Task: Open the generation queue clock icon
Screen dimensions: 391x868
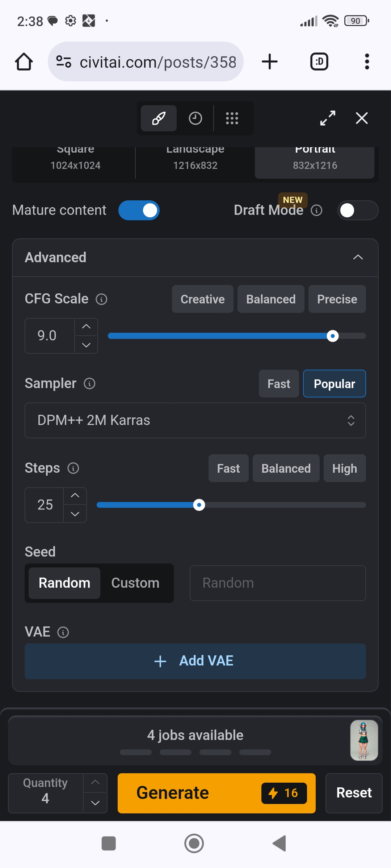Action: (195, 118)
